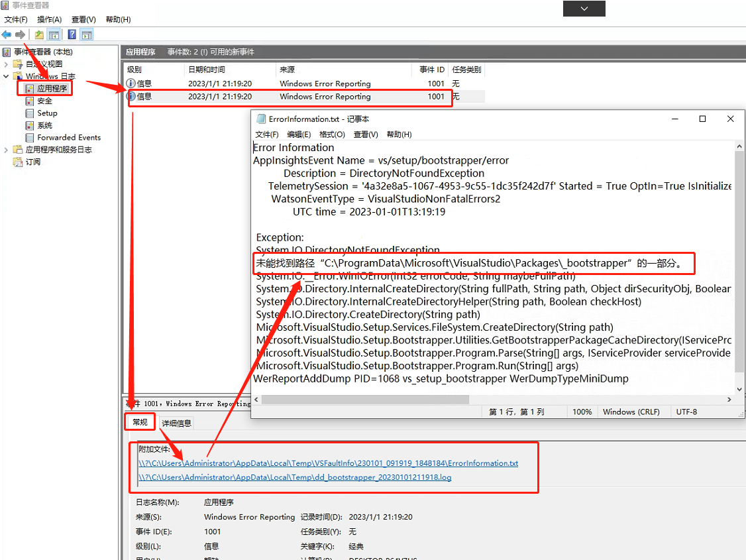The height and width of the screenshot is (560, 746).
Task: Click the Forwarded Events log icon
Action: tap(30, 137)
